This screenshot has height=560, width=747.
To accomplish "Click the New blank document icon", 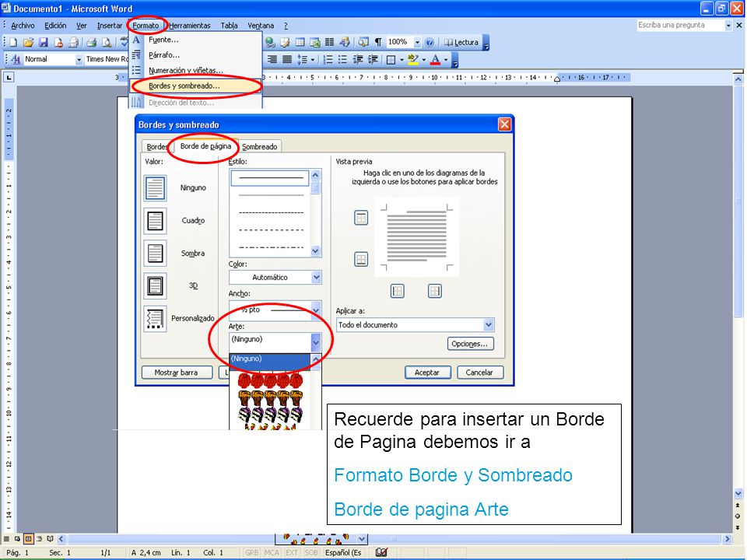I will tap(13, 42).
